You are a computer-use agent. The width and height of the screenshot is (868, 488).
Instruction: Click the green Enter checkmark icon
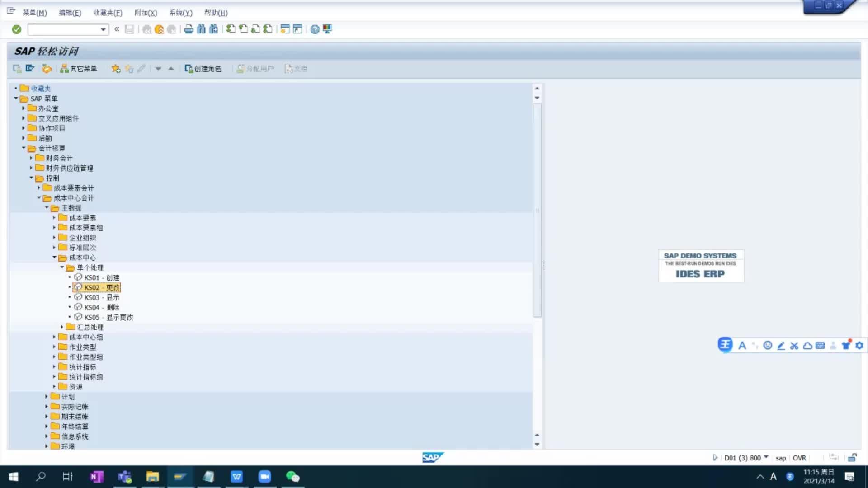17,29
